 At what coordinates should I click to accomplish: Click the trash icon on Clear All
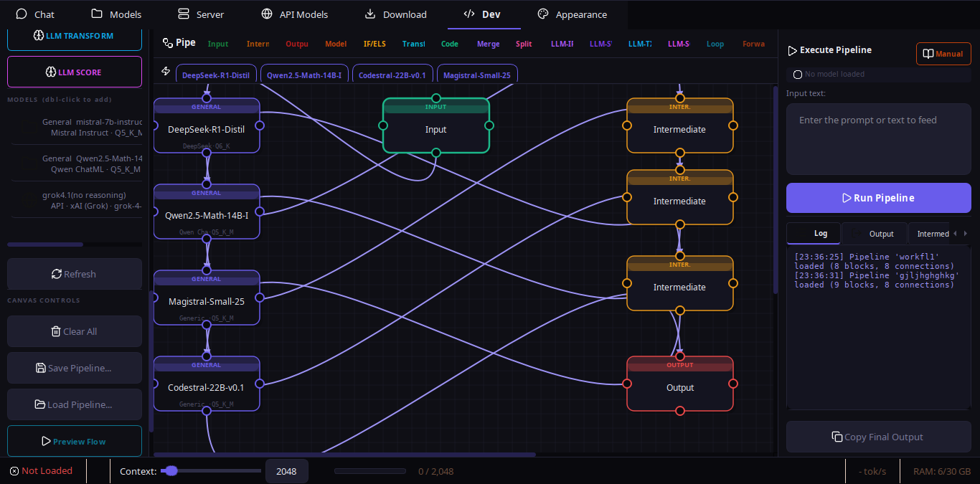click(56, 331)
